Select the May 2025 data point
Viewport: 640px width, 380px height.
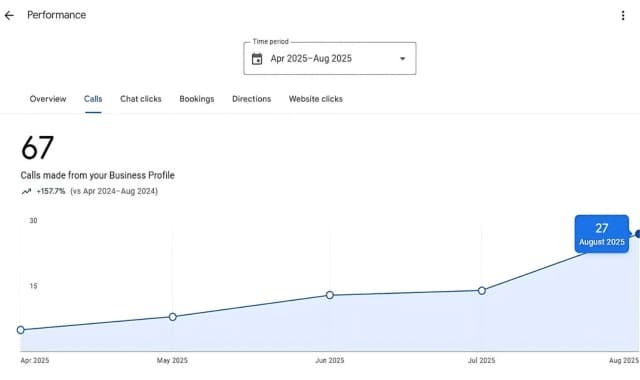tap(173, 317)
